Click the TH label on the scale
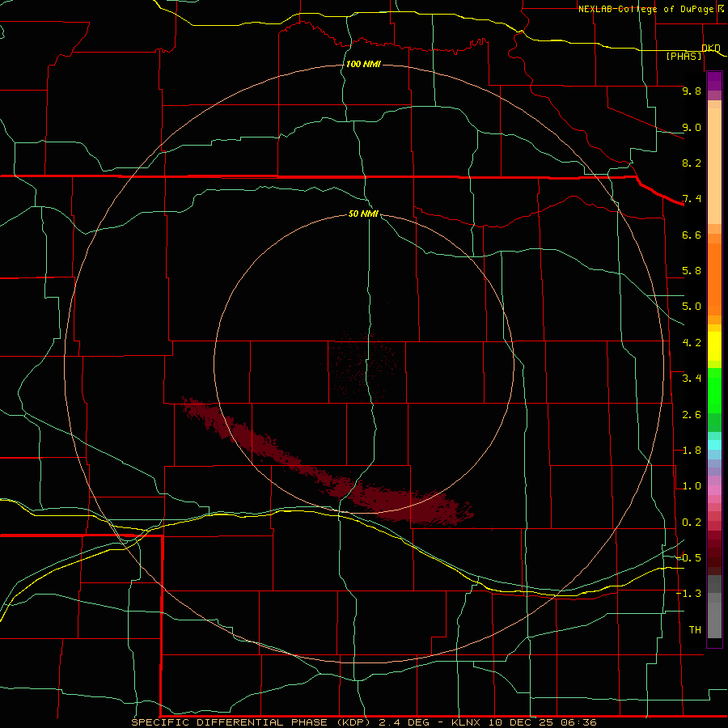Viewport: 728px width, 728px height. click(x=695, y=630)
